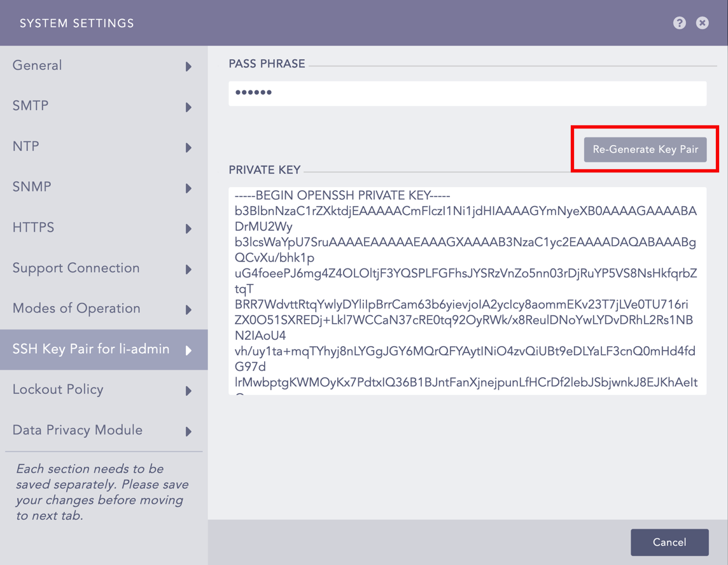Click inside the Pass Phrase field
The width and height of the screenshot is (728, 565).
tap(468, 93)
